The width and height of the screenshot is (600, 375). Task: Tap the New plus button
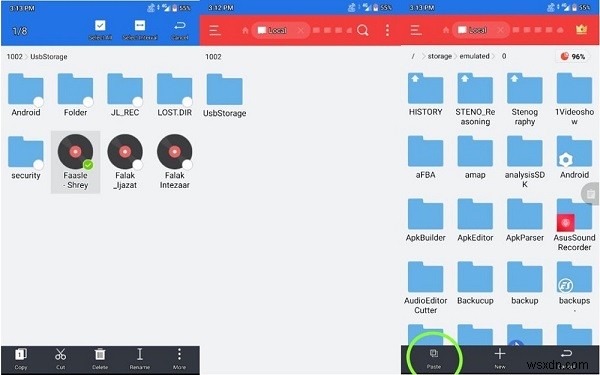[500, 359]
